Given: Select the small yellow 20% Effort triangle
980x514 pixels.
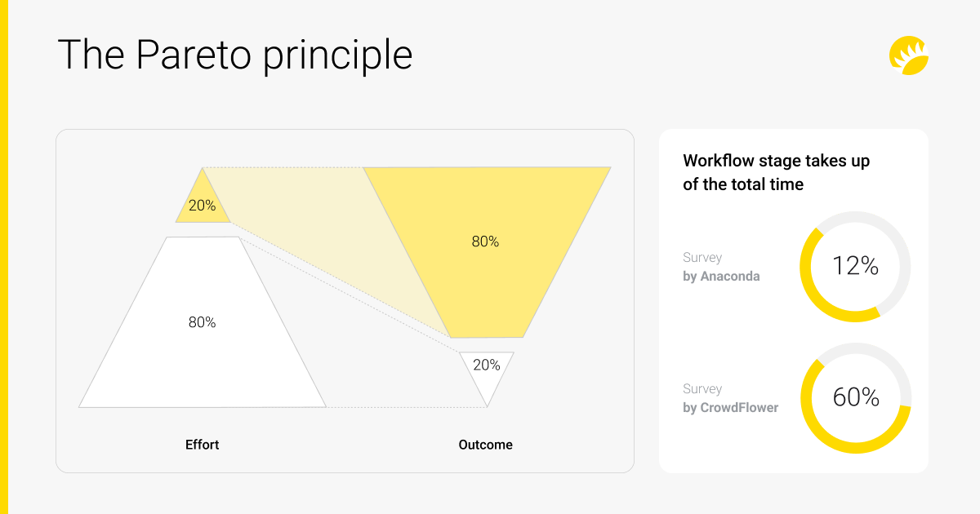Looking at the screenshot, I should click(x=203, y=204).
